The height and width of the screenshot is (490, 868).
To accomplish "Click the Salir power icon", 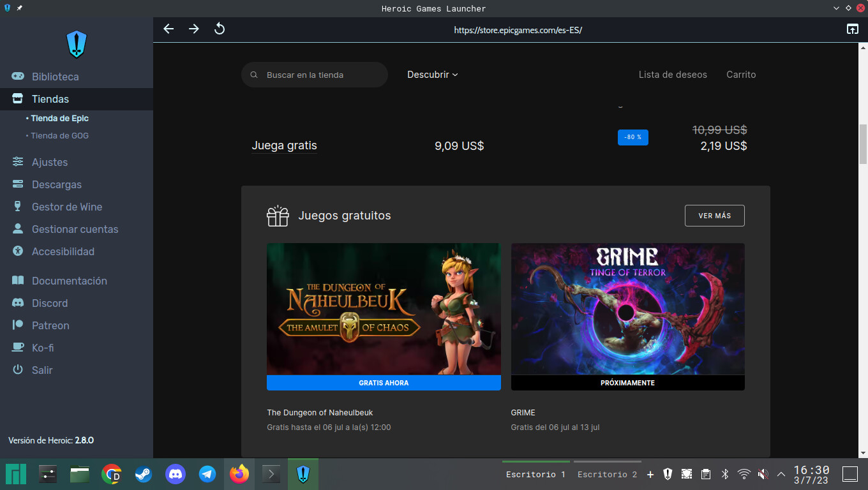I will [18, 370].
